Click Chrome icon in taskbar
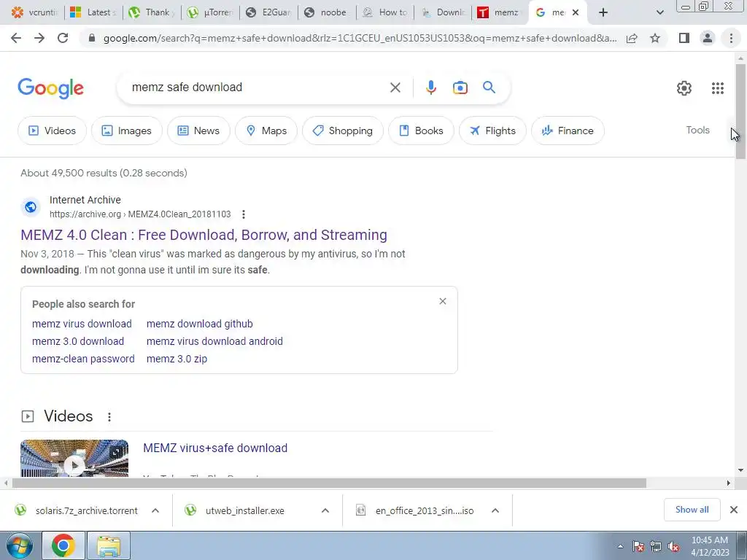Viewport: 747px width, 560px height. [x=63, y=545]
